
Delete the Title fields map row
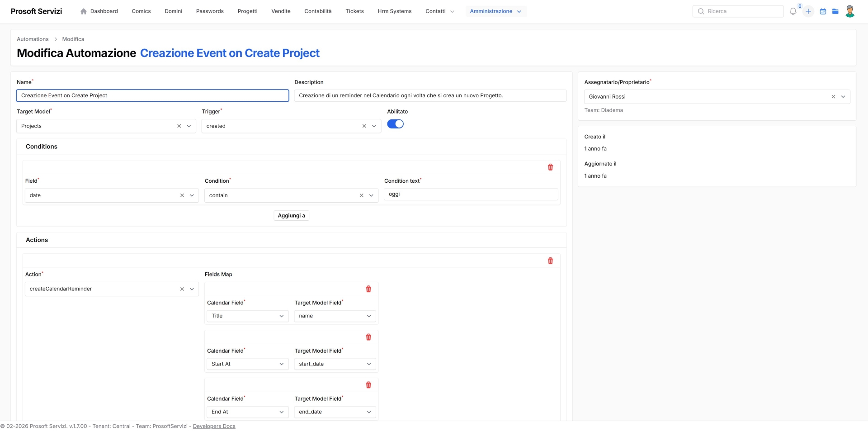click(368, 289)
